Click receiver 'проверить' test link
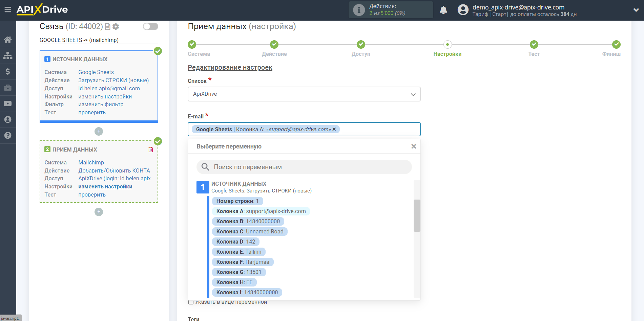 92,194
